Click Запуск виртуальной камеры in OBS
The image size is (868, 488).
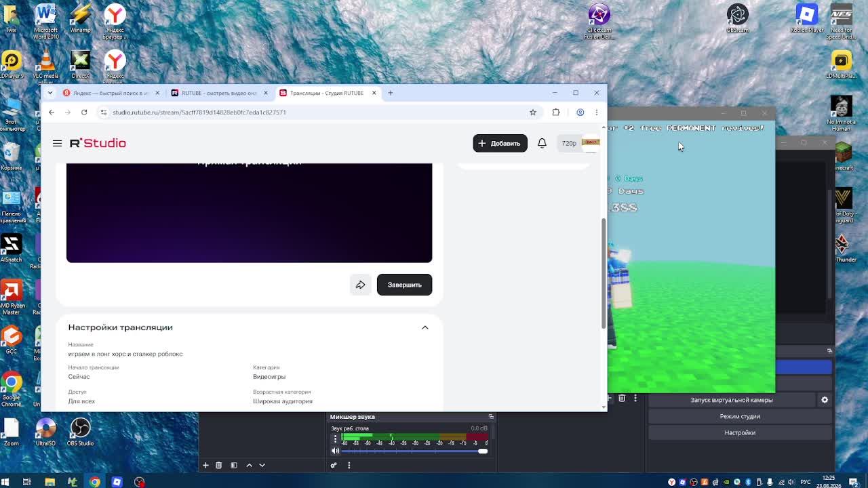tap(732, 400)
